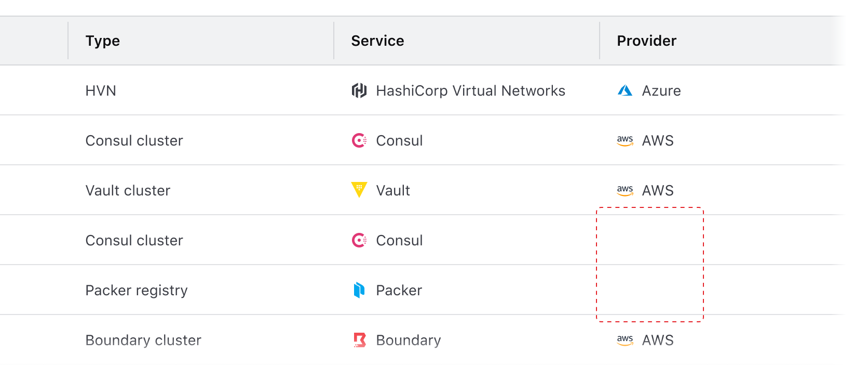Click the Consul icon in the row above Packer
This screenshot has width=868, height=367.
pos(359,240)
